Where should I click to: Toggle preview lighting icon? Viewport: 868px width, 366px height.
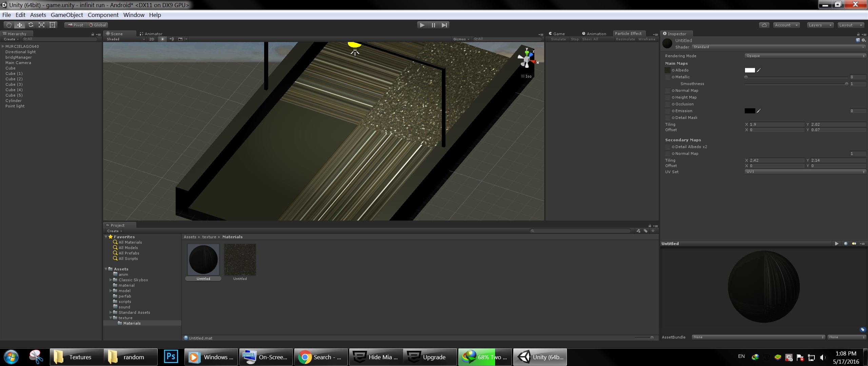tap(854, 244)
